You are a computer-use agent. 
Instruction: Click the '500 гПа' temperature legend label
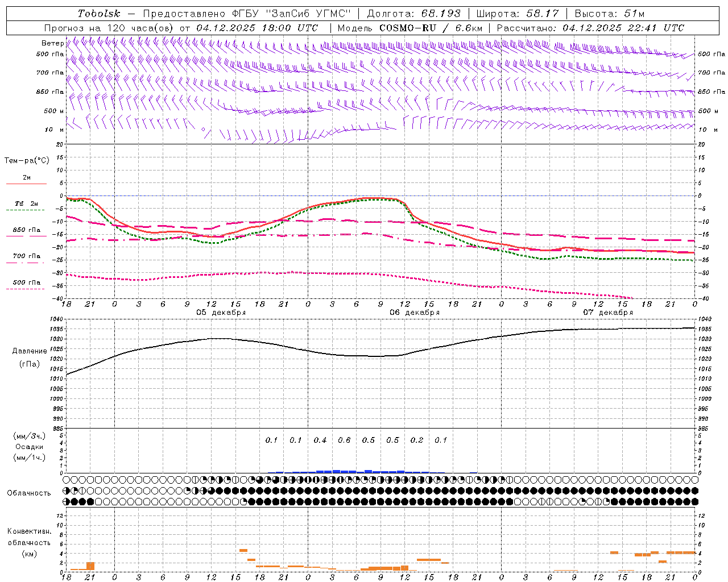pos(26,282)
